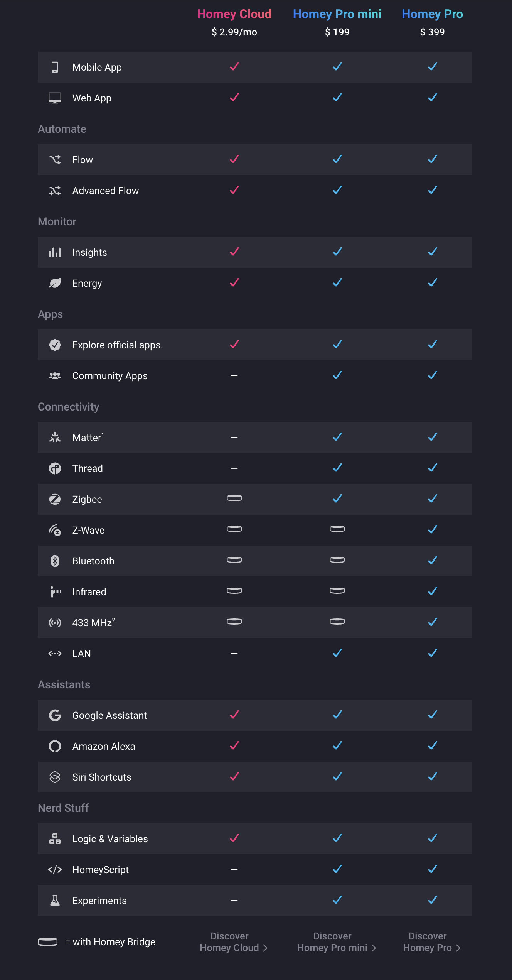This screenshot has width=512, height=980.
Task: Click the chevron after Discover Homey Pro mini
Action: click(x=373, y=948)
